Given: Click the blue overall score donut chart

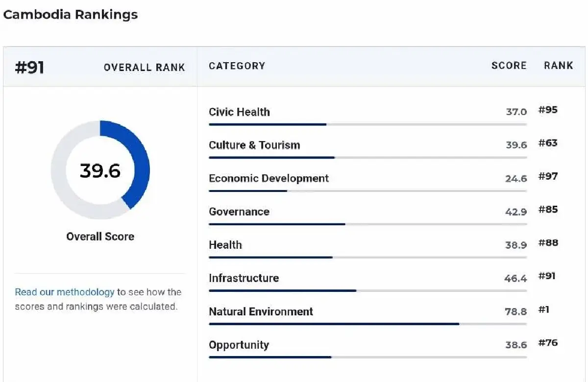Looking at the screenshot, I should [100, 170].
